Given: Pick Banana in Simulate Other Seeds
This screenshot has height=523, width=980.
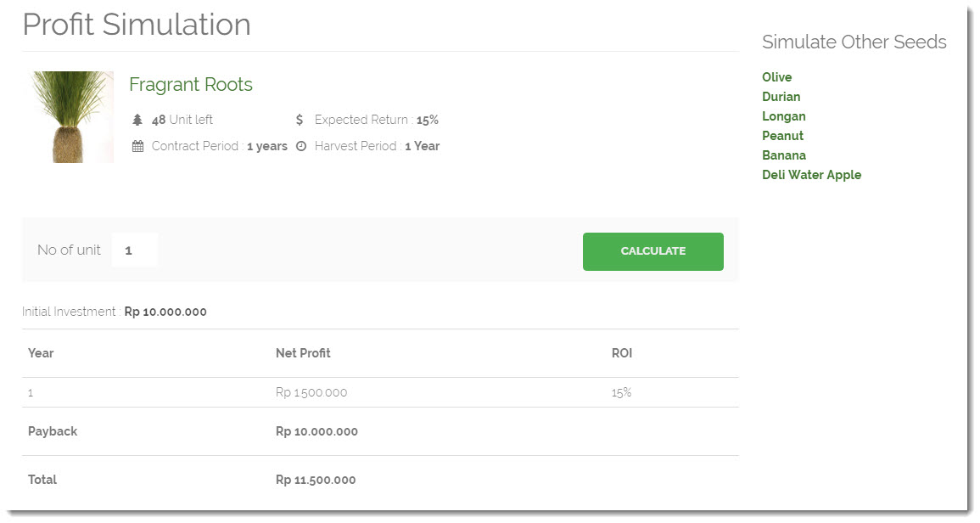Looking at the screenshot, I should pos(783,155).
